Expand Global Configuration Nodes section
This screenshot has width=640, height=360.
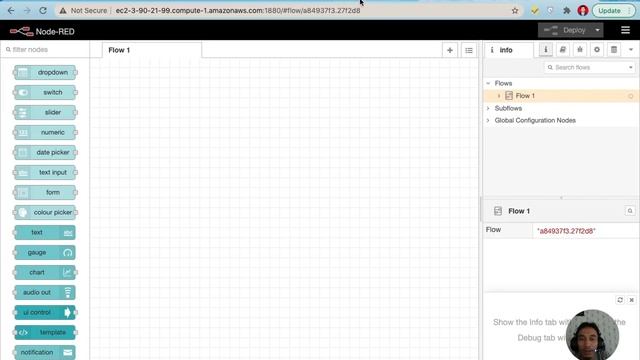pos(488,120)
